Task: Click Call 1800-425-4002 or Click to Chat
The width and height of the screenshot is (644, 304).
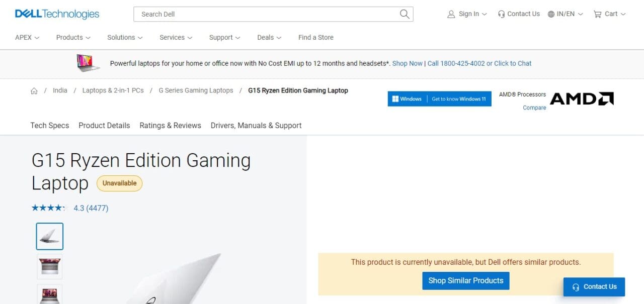Action: 479,63
